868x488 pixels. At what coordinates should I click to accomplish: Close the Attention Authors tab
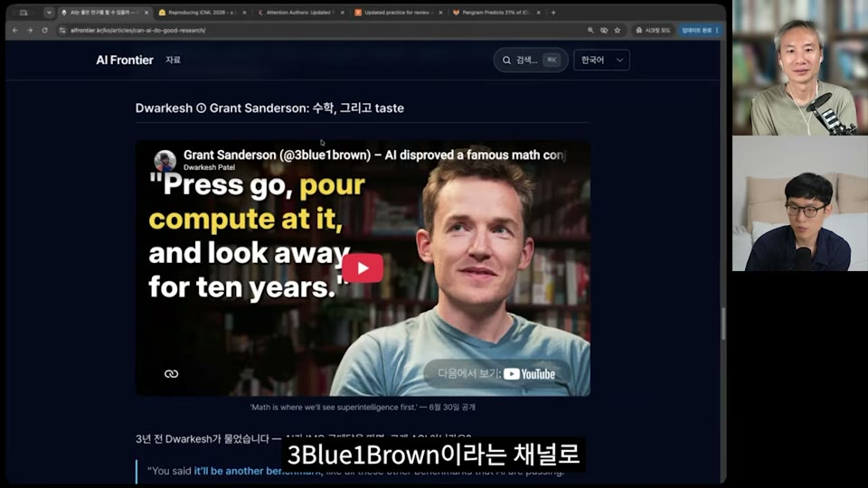pyautogui.click(x=342, y=12)
